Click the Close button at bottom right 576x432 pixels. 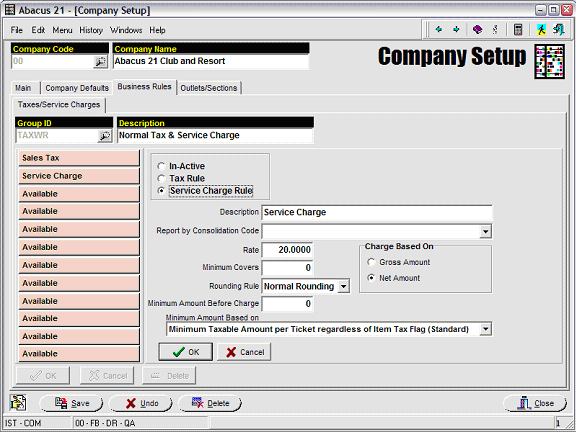(x=535, y=403)
